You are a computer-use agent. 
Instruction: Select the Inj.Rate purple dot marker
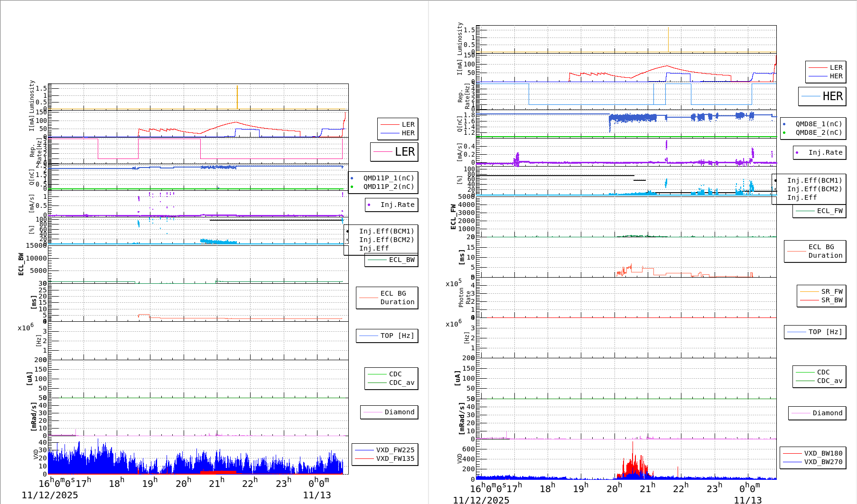click(x=370, y=205)
